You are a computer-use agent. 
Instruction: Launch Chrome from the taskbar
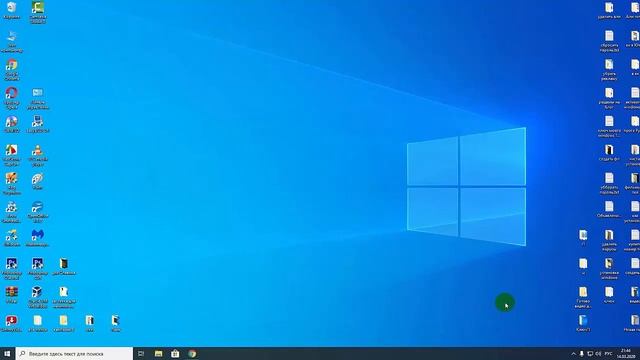pos(192,353)
